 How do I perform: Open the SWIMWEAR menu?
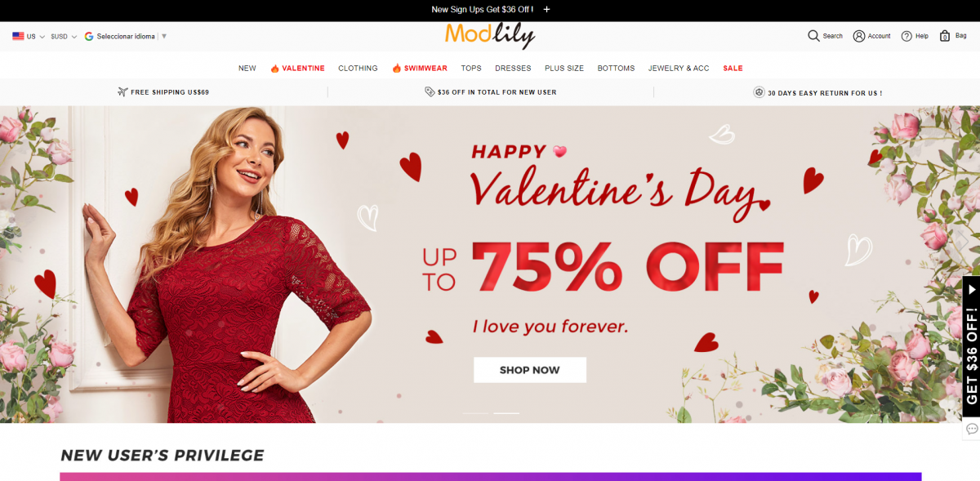pyautogui.click(x=420, y=69)
